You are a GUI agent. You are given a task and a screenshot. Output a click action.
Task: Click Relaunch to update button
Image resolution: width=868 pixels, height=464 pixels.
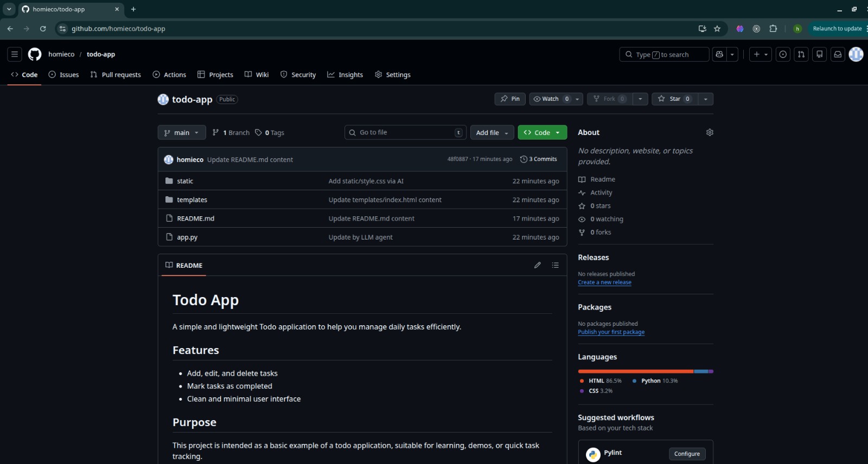837,29
